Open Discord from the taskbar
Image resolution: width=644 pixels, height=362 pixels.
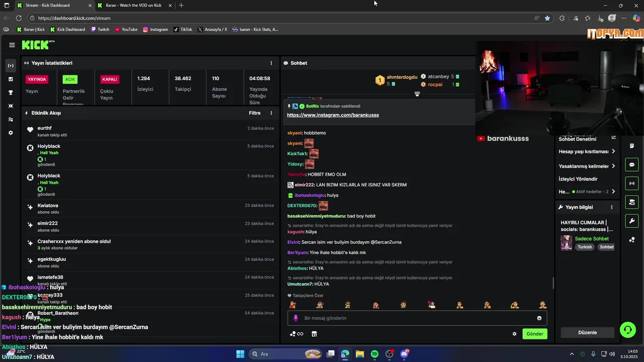click(x=405, y=354)
